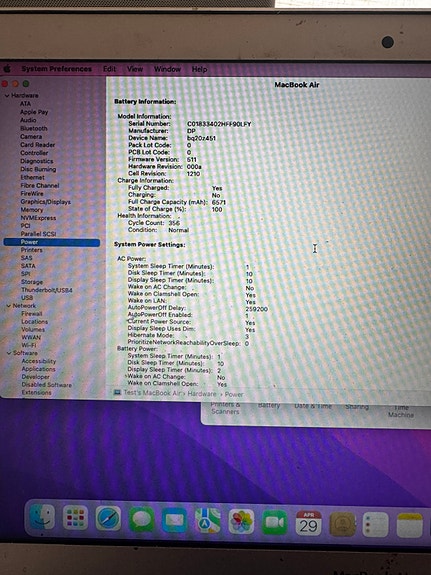Click the battery serial number value
This screenshot has height=575, width=431.
pyautogui.click(x=219, y=124)
